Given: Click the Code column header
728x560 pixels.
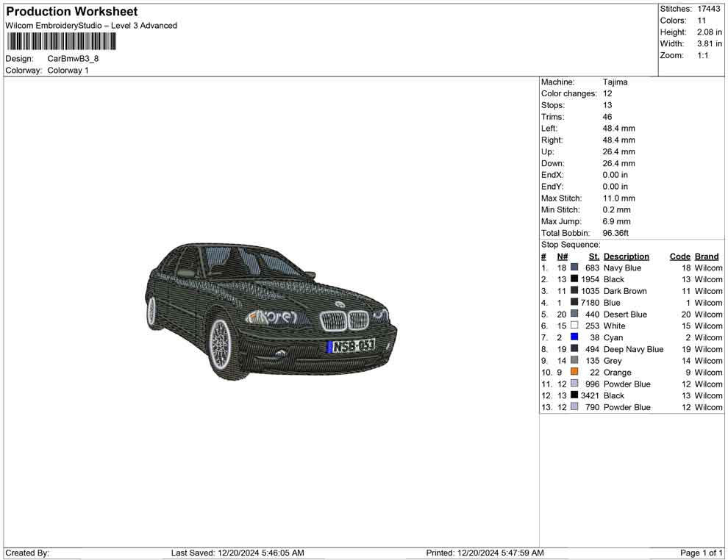Looking at the screenshot, I should [679, 256].
